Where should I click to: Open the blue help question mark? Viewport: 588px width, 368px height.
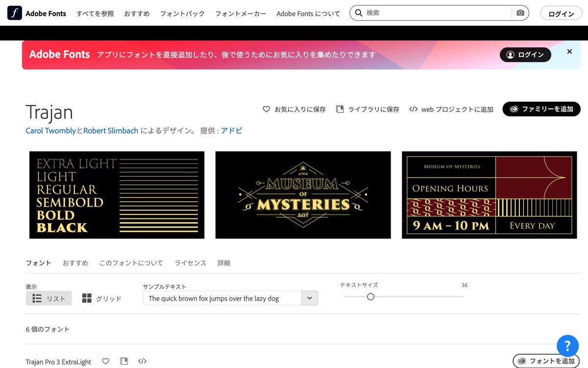tap(568, 345)
